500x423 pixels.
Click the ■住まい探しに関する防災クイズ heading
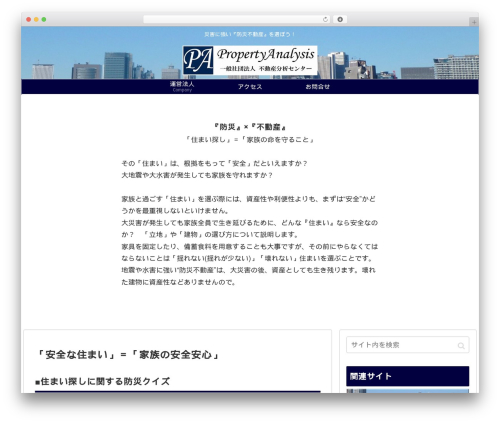(x=103, y=381)
